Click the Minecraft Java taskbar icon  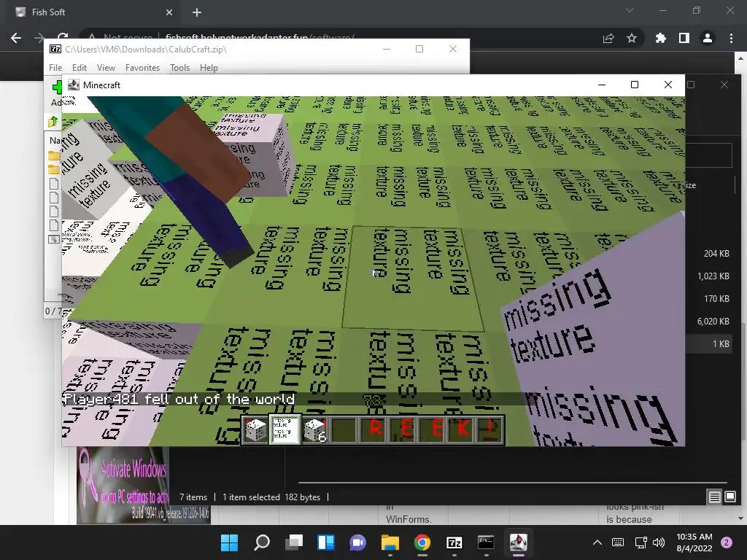(519, 542)
